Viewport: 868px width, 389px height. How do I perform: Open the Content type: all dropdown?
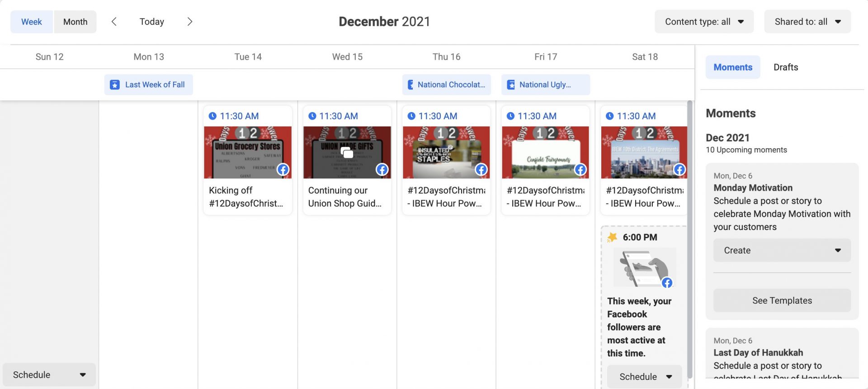tap(703, 22)
